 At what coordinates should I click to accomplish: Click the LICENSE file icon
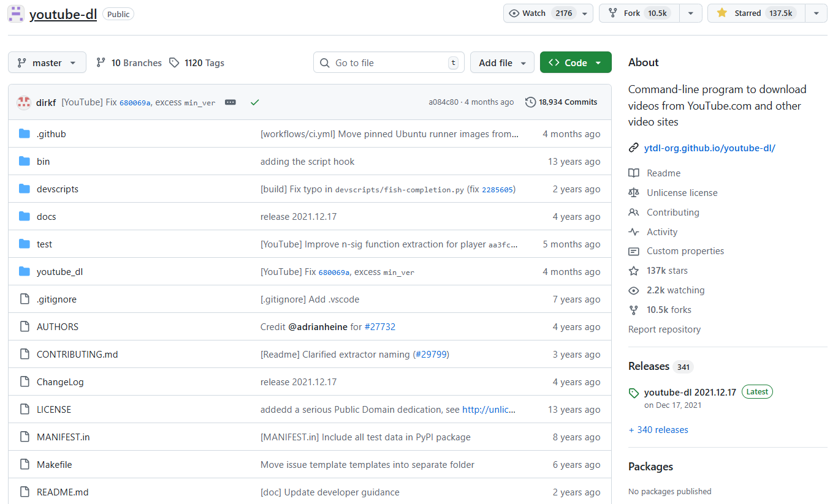click(x=25, y=409)
